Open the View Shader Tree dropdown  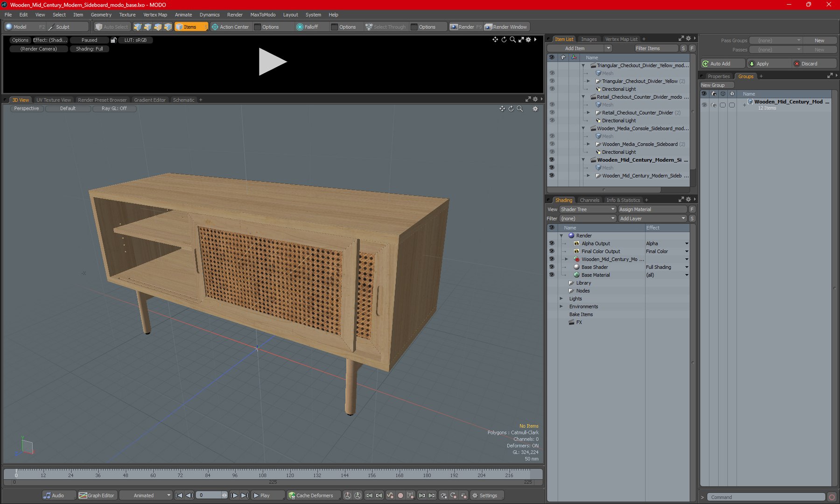[588, 210]
